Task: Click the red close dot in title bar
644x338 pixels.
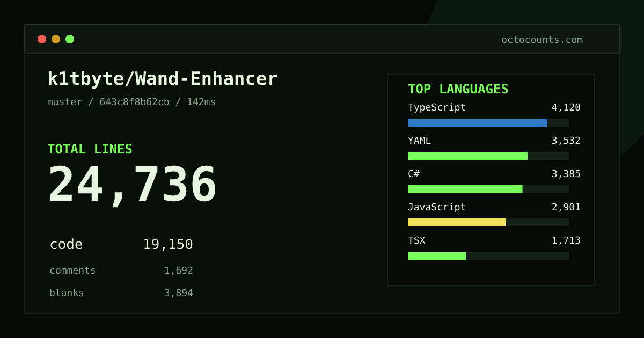Action: point(42,39)
